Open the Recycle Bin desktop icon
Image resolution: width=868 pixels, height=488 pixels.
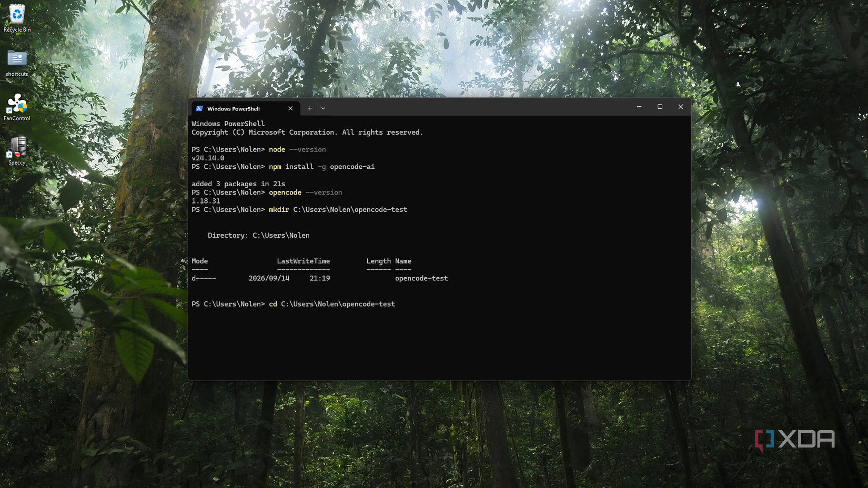click(x=17, y=18)
